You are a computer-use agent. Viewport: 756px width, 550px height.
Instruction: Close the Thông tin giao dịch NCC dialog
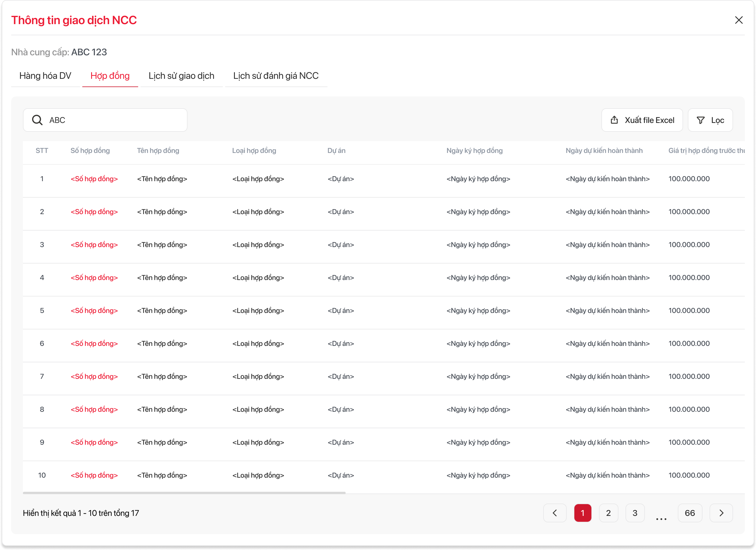click(739, 20)
